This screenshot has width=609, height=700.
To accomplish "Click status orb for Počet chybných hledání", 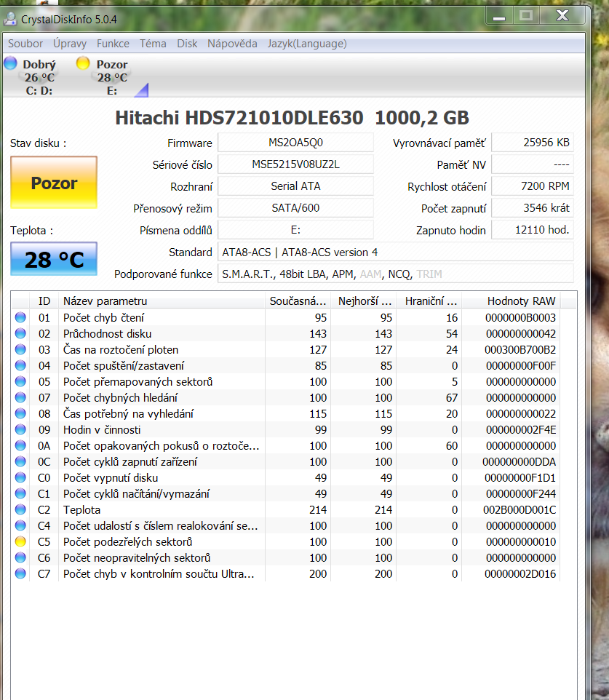I will 20,397.
